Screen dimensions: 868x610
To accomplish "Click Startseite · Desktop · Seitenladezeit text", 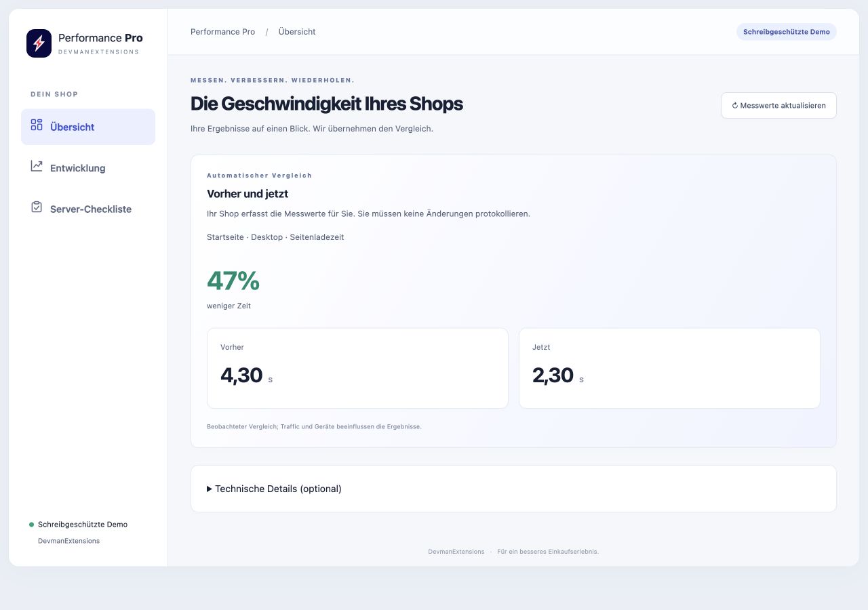I will [275, 237].
